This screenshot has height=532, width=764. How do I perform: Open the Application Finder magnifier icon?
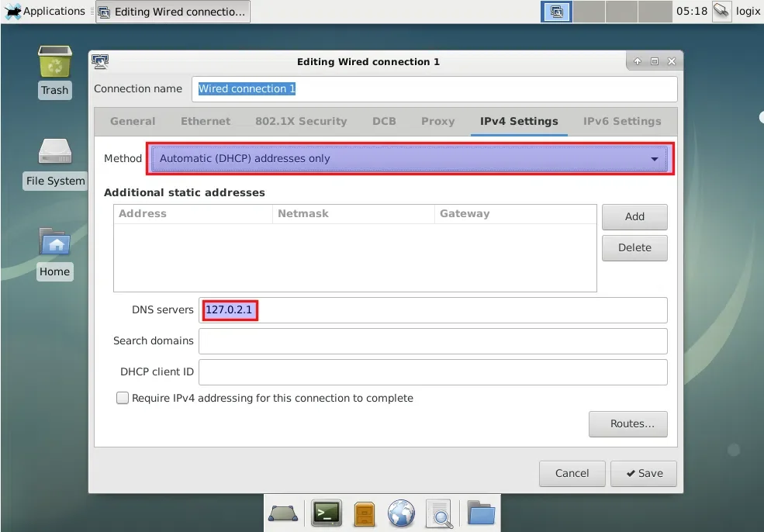click(440, 513)
